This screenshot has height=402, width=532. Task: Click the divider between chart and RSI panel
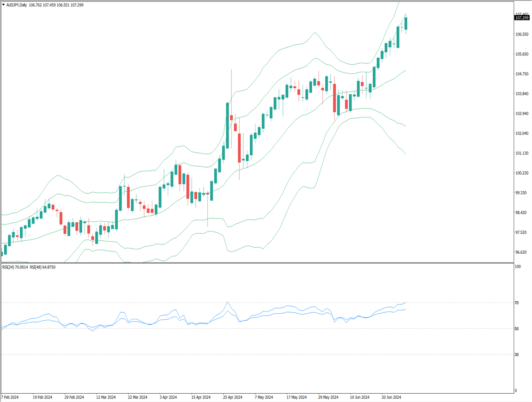point(257,263)
